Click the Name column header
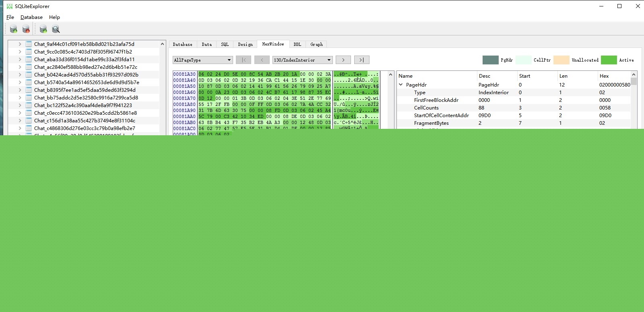The height and width of the screenshot is (312, 644). click(437, 76)
